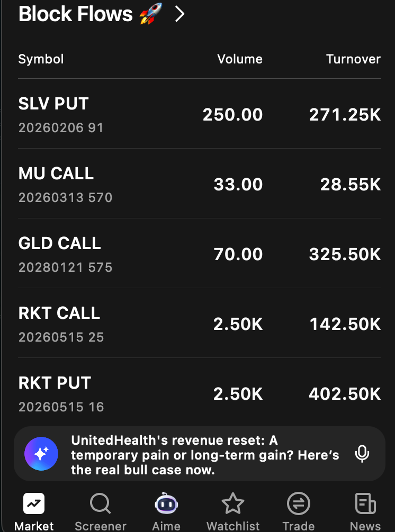Tap the microphone voice input icon

(362, 454)
